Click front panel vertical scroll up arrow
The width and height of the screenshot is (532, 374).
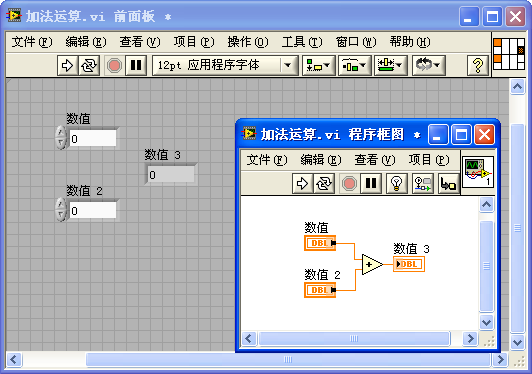[x=517, y=87]
